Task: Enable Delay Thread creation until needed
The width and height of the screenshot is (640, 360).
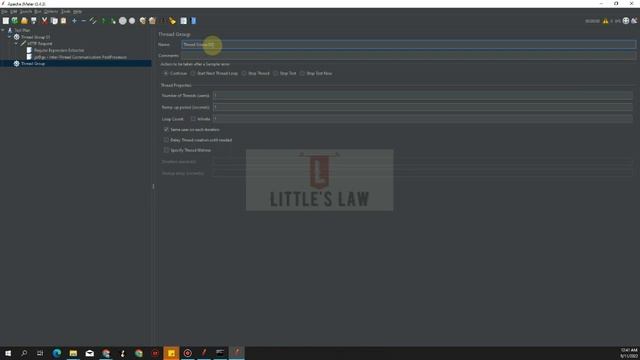Action: click(x=166, y=140)
